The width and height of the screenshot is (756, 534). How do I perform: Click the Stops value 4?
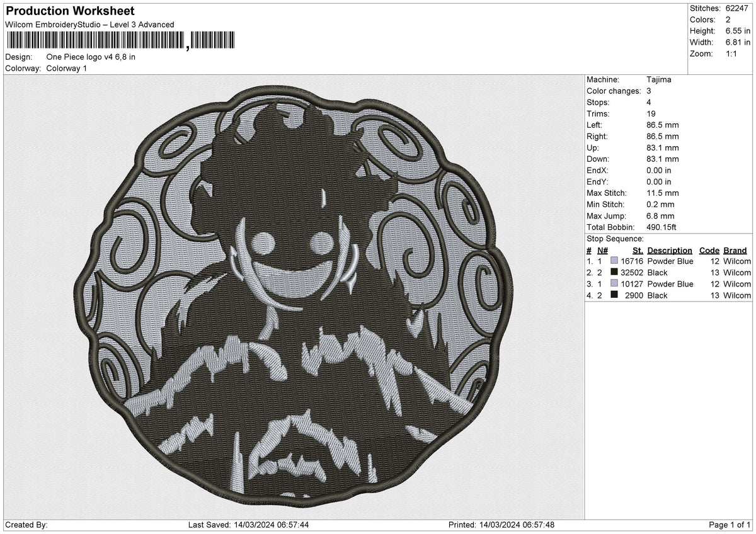[x=649, y=103]
